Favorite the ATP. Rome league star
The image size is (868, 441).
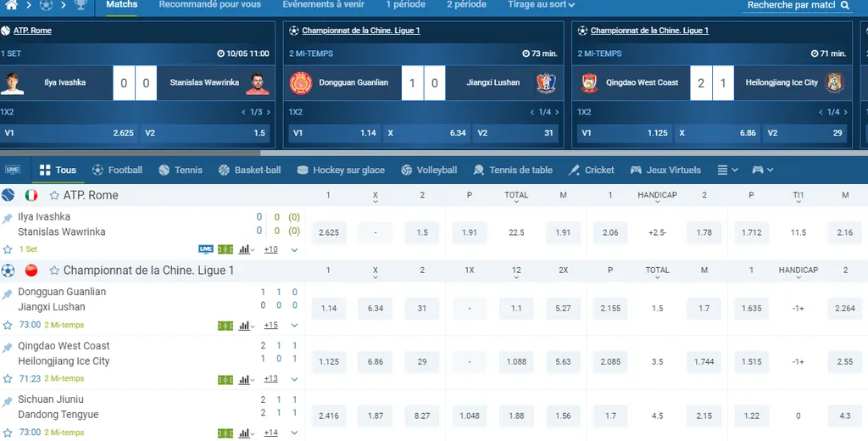(54, 196)
